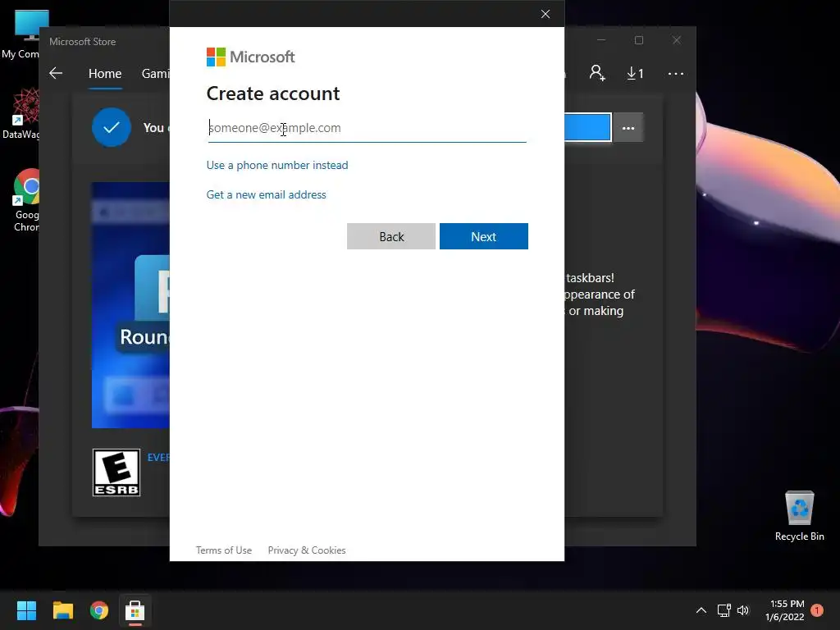Open the clock and date in the taskbar

click(x=785, y=610)
